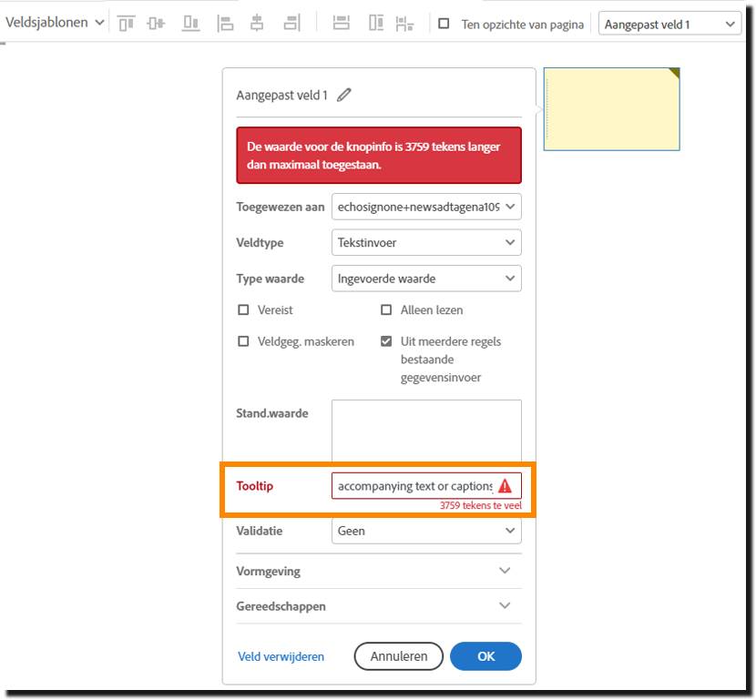
Task: Select the align left edges icon
Action: pos(225,22)
